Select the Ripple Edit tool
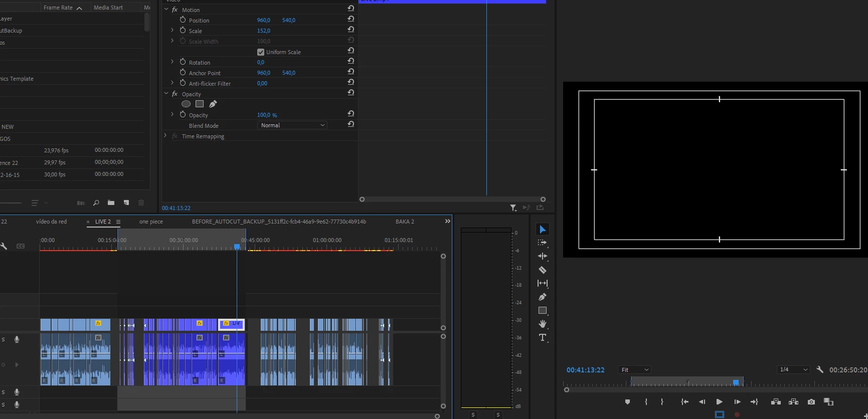868x419 pixels. pyautogui.click(x=543, y=256)
